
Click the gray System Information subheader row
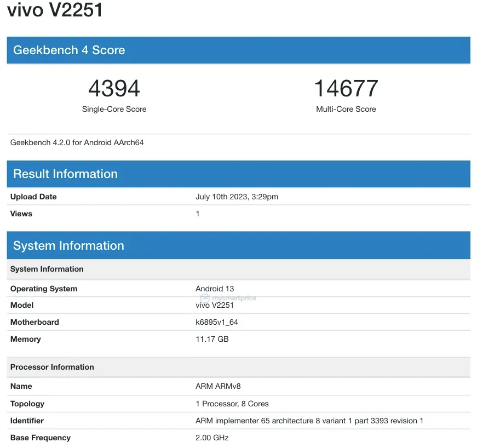47,269
